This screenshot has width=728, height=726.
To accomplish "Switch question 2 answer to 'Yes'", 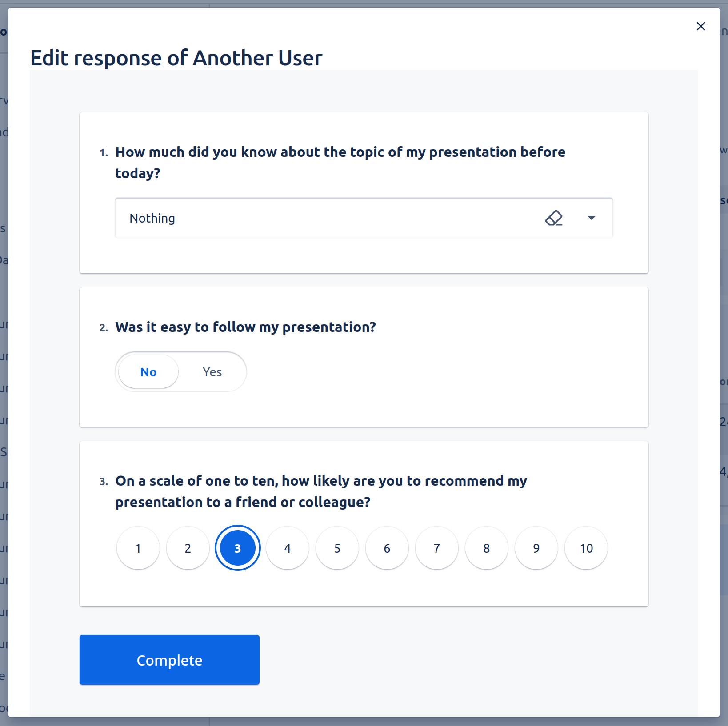I will coord(212,372).
